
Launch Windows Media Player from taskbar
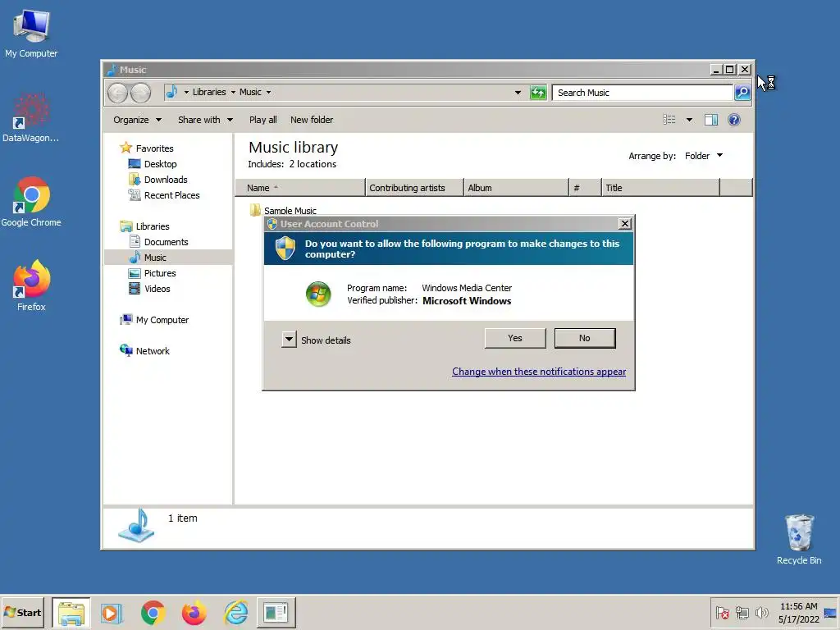pyautogui.click(x=112, y=612)
